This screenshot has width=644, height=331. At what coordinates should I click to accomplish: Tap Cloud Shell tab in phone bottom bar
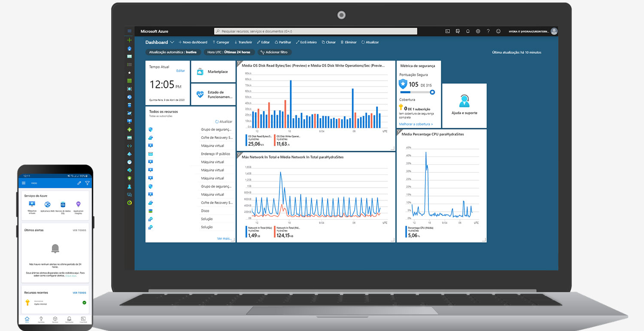tap(83, 319)
